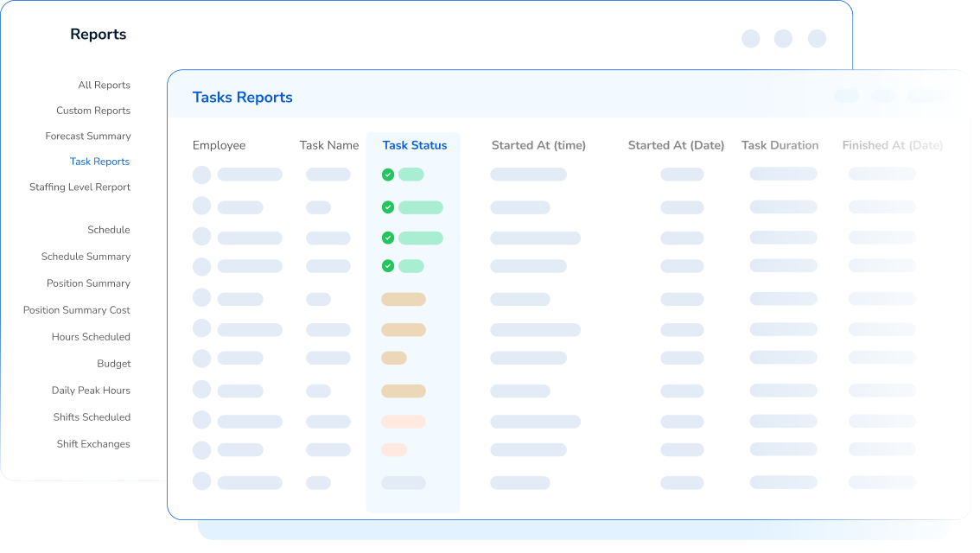Open the Finished At (Date) column header

pyautogui.click(x=892, y=144)
